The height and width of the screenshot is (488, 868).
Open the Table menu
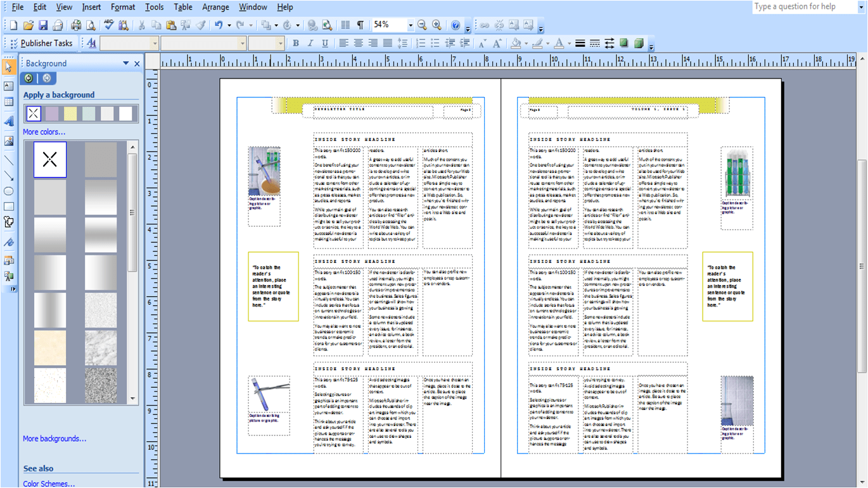(x=182, y=7)
